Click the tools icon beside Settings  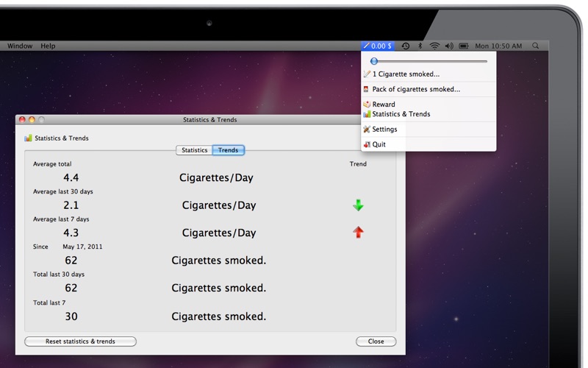pos(367,130)
